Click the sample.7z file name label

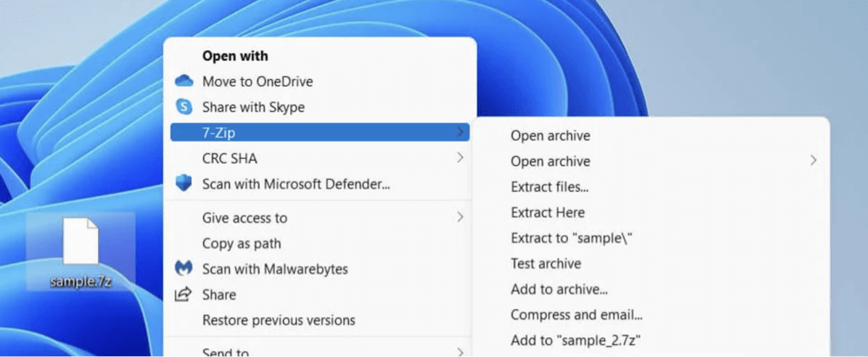[x=82, y=281]
